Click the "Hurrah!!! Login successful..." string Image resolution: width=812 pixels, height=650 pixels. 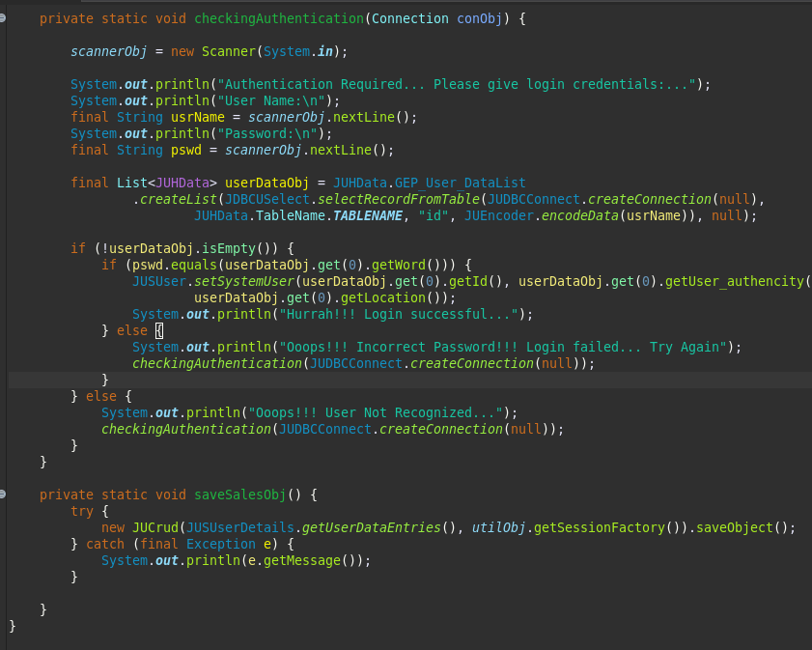tap(398, 314)
